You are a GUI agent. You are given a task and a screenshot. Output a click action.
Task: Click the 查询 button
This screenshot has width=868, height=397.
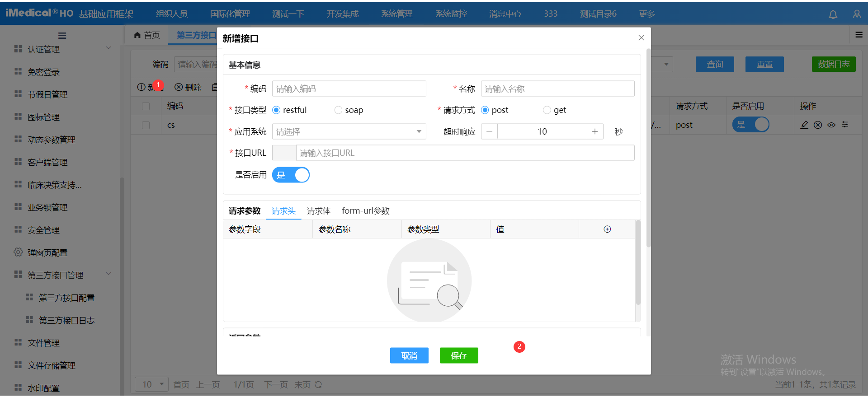[x=715, y=64]
